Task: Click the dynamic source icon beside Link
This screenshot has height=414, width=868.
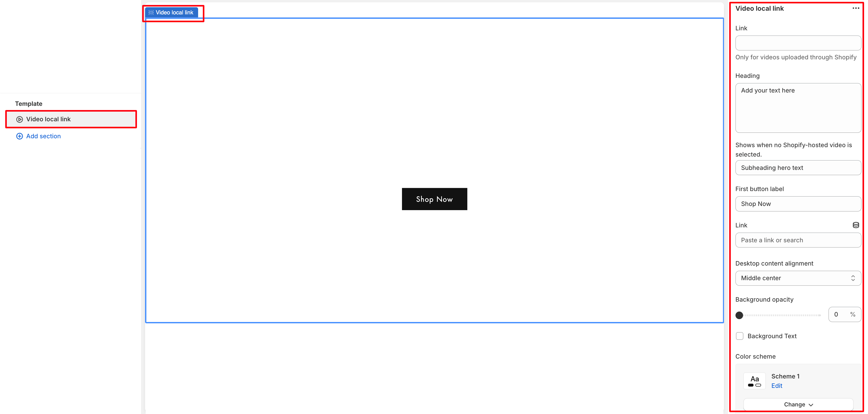Action: (855, 225)
